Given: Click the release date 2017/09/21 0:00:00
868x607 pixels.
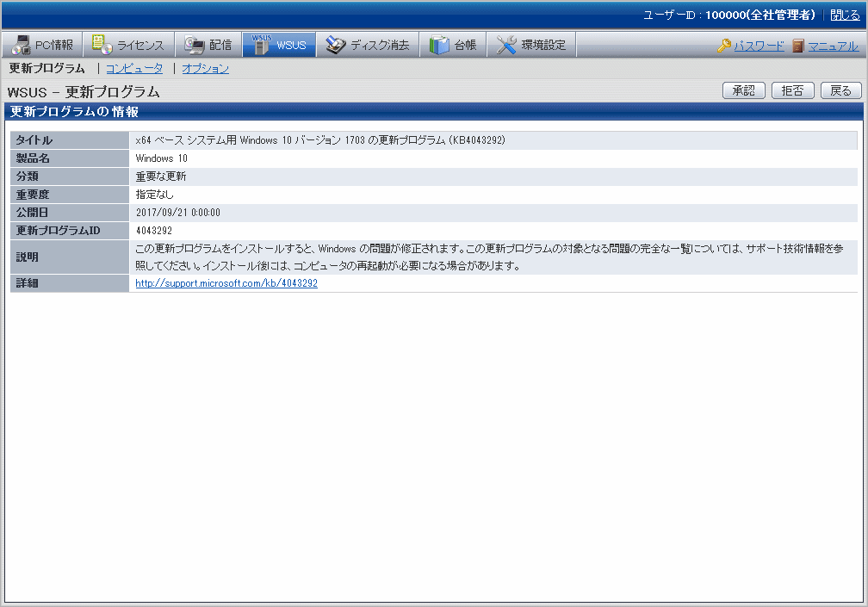Looking at the screenshot, I should tap(177, 213).
